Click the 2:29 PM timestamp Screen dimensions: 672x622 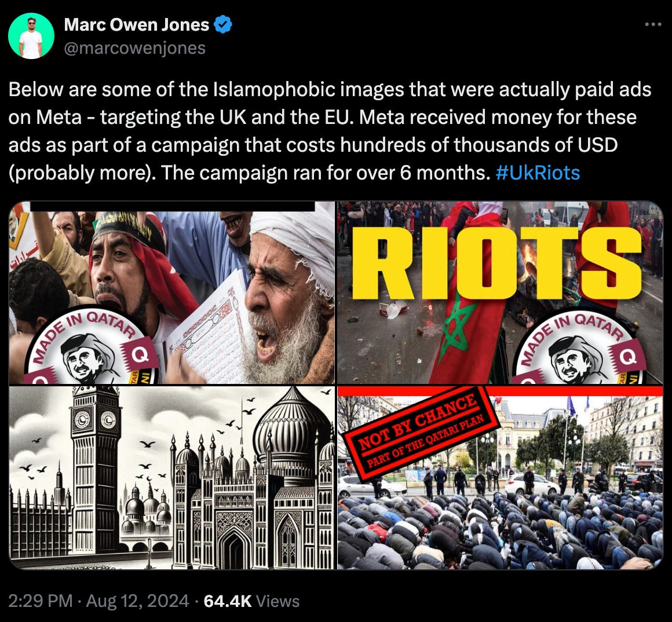41,601
